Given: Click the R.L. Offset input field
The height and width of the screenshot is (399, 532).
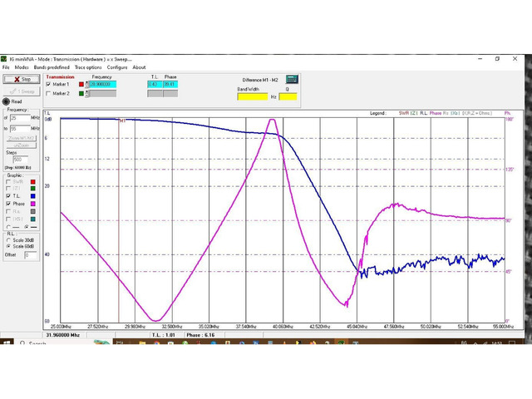Looking at the screenshot, I should click(30, 255).
